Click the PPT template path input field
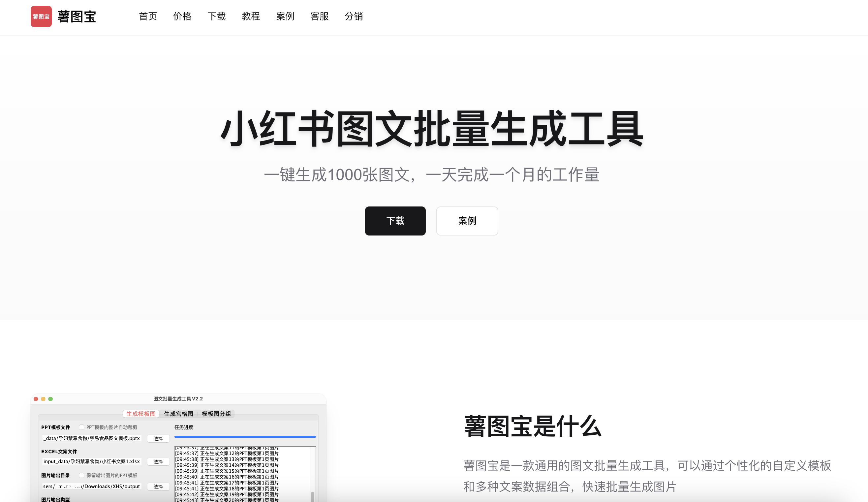 (92, 438)
